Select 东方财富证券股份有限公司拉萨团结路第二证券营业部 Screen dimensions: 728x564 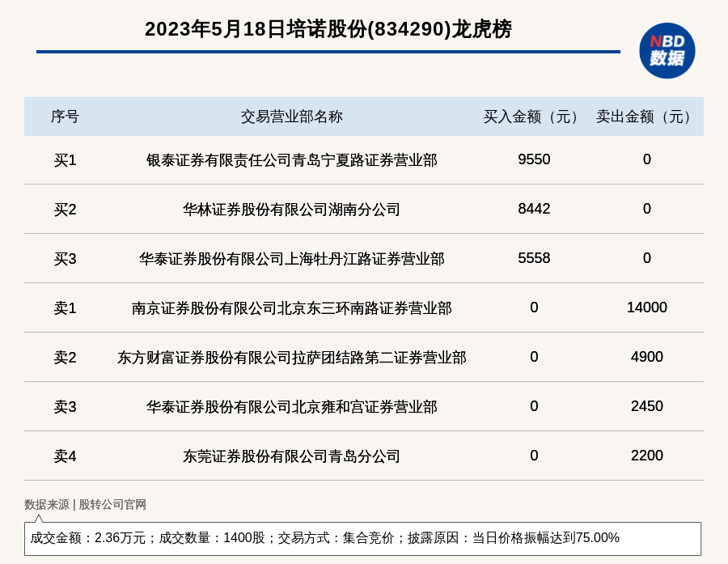pyautogui.click(x=291, y=358)
